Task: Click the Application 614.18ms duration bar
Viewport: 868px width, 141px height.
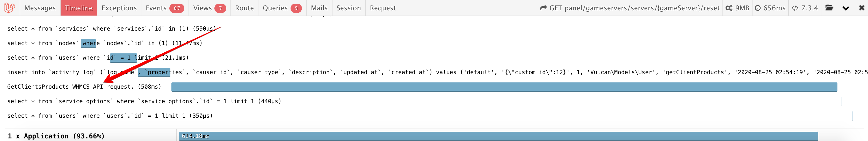Action: coord(498,136)
